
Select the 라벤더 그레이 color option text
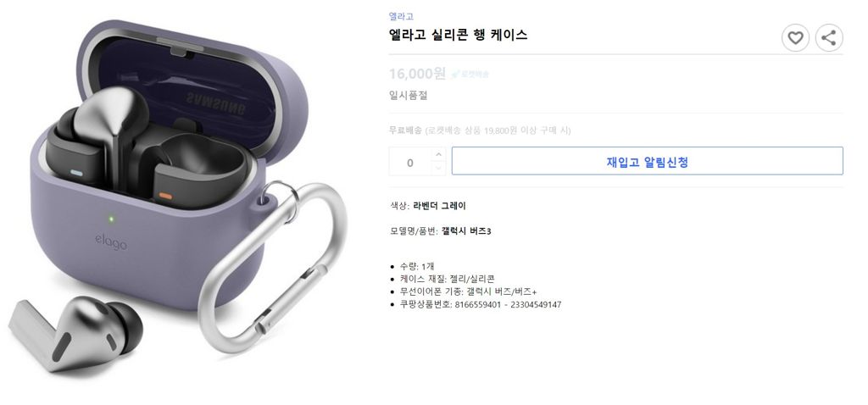(x=440, y=206)
